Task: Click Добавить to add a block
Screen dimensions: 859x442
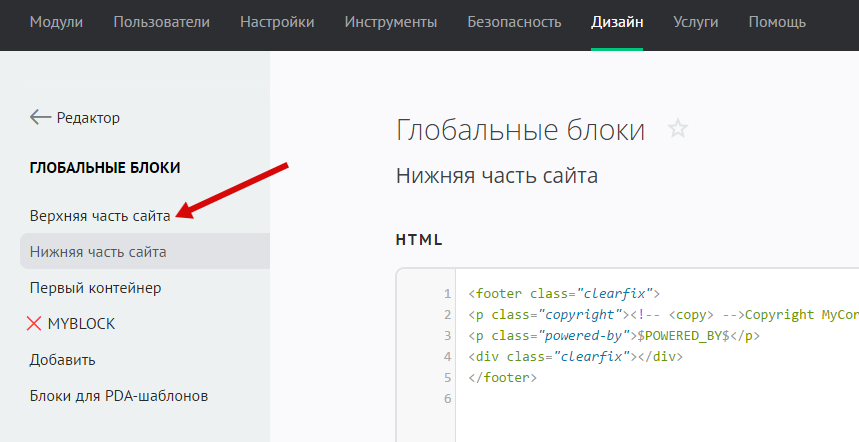Action: [63, 360]
